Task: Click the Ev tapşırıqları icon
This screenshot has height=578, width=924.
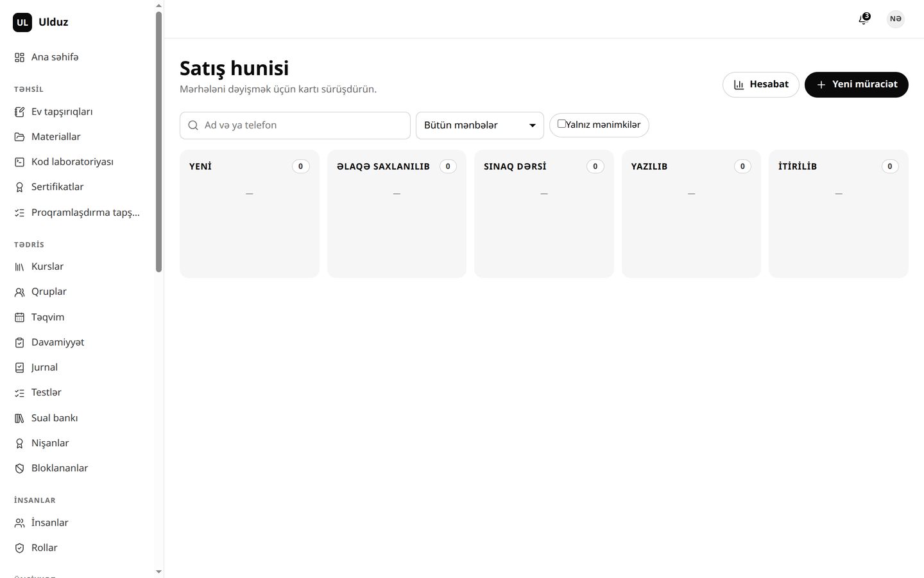Action: pos(19,112)
